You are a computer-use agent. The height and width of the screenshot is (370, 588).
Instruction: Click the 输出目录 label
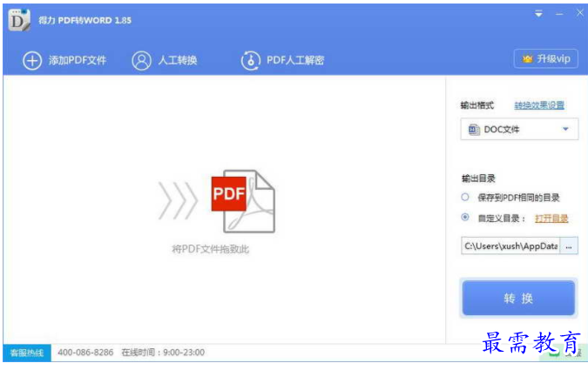pos(478,178)
